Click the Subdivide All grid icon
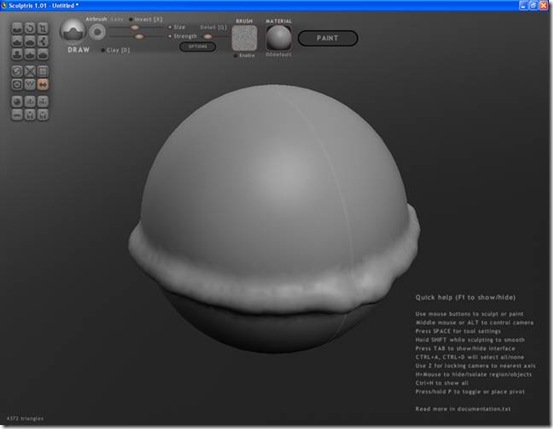The image size is (553, 429). (x=43, y=71)
